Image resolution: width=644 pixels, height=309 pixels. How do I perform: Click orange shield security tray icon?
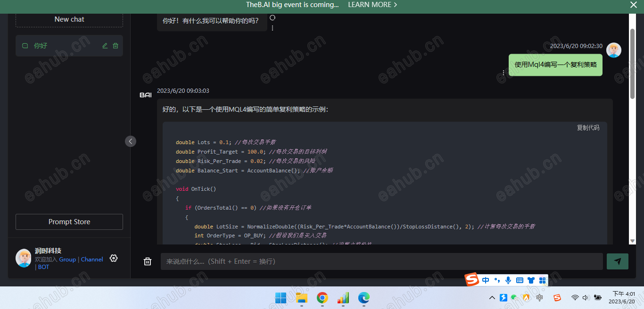[526, 298]
